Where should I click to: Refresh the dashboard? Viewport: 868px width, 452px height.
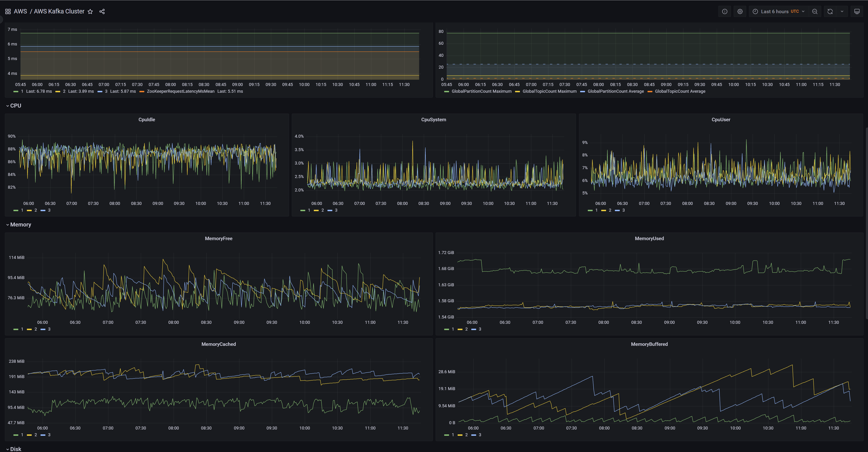tap(830, 11)
